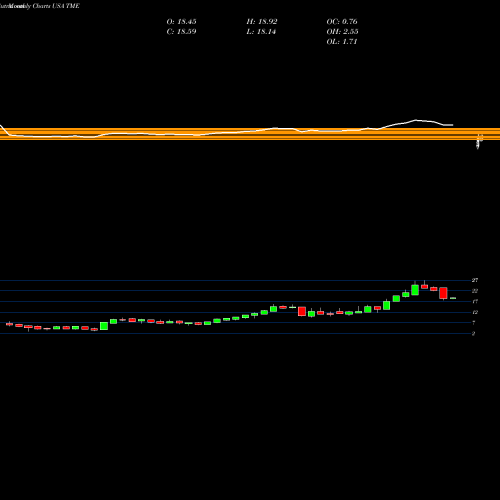Click the last large red candle
The height and width of the screenshot is (500, 500).
pos(443,293)
